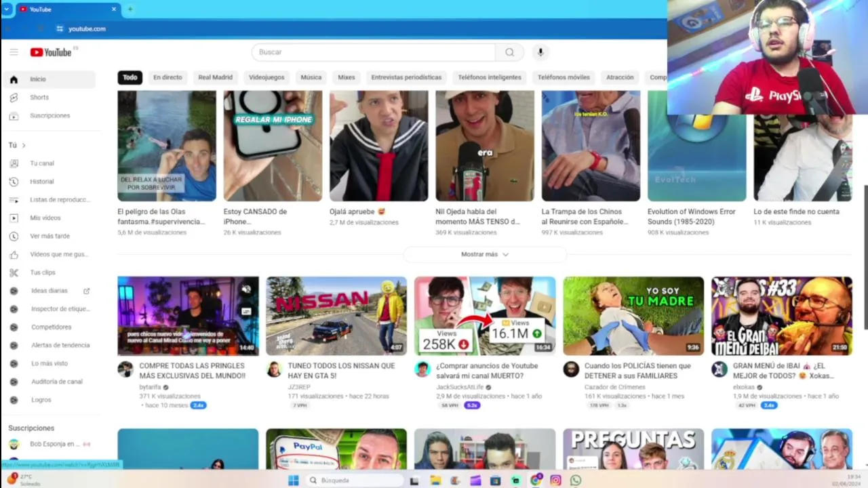This screenshot has width=868, height=488.
Task: Open the hamburger guide menu
Action: click(14, 52)
